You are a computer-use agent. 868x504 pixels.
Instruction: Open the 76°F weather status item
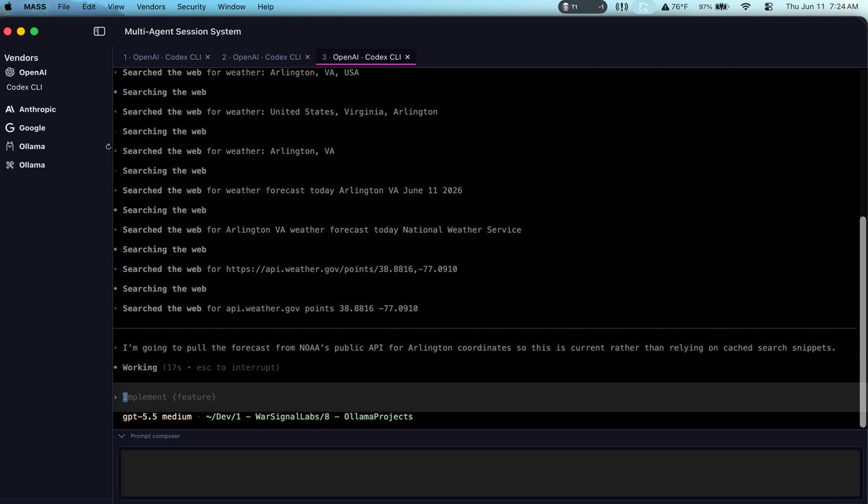click(x=674, y=7)
